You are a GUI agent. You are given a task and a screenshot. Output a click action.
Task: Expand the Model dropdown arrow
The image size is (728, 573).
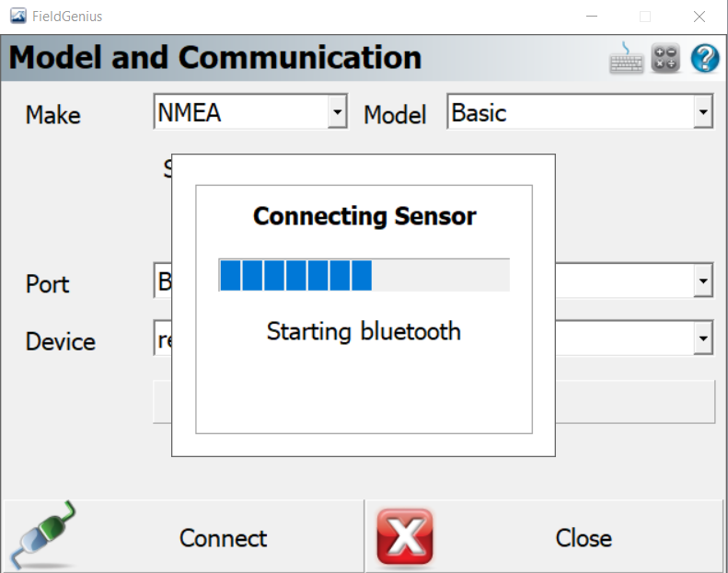point(703,112)
